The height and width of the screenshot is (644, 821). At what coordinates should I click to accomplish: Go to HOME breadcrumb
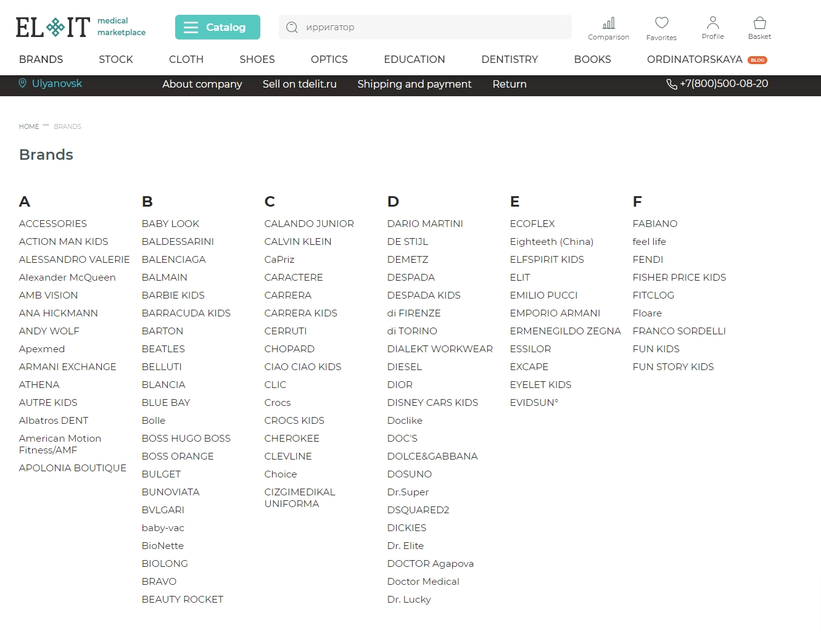coord(29,126)
